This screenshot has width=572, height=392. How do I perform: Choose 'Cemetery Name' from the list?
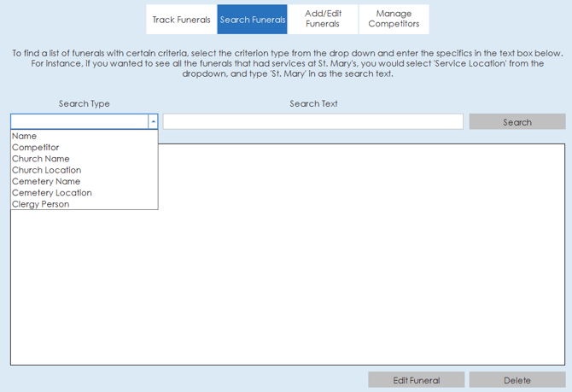[46, 181]
